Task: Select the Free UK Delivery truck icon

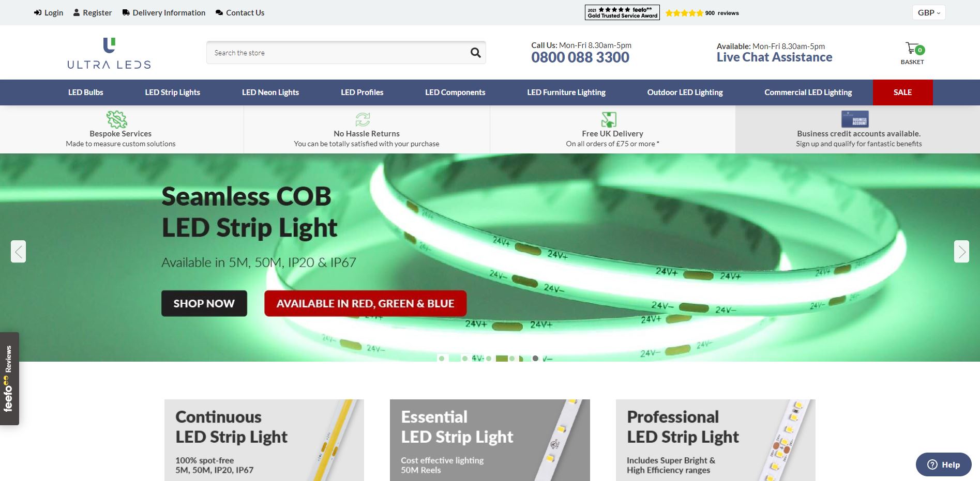Action: coord(609,119)
